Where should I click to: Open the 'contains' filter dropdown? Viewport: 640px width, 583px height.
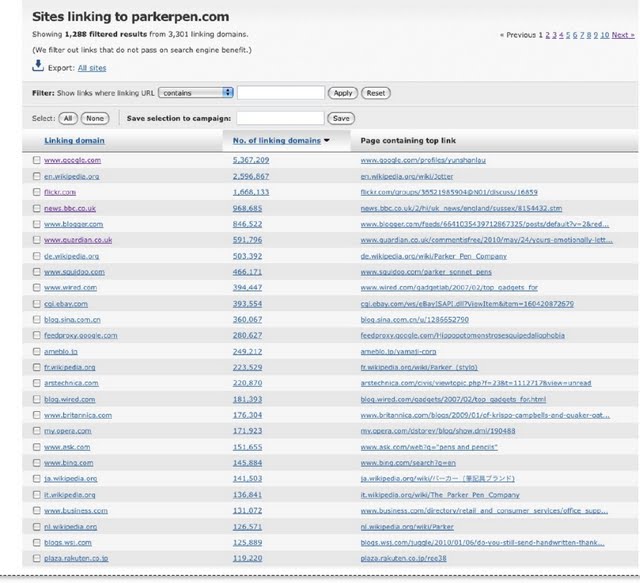point(196,93)
